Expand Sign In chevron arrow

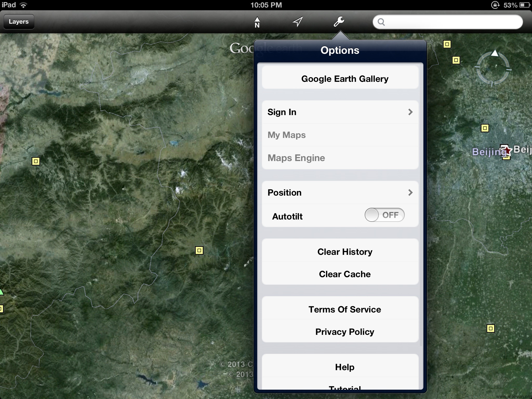[410, 112]
